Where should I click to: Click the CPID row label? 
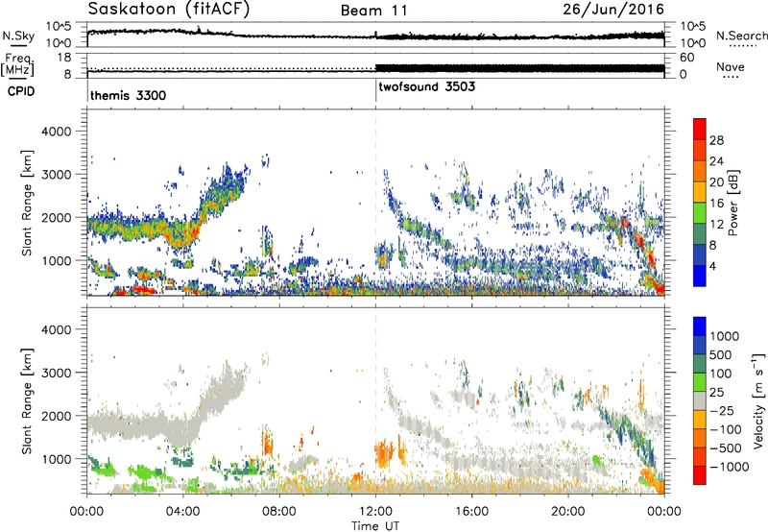click(21, 91)
